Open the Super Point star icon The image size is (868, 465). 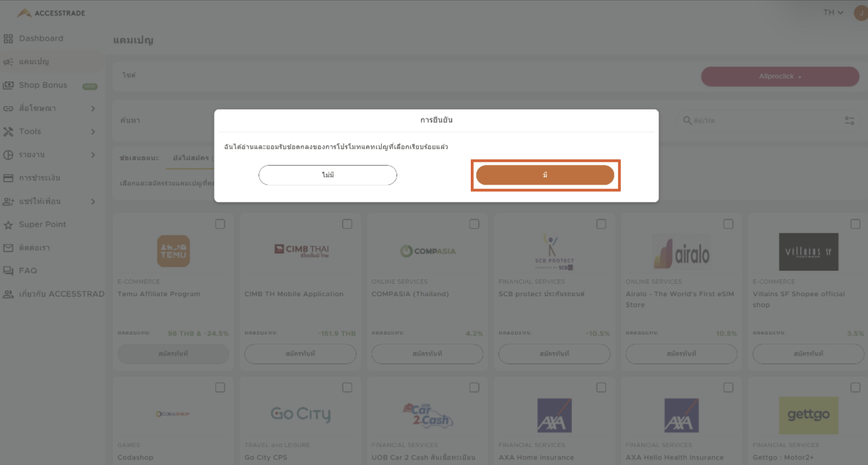pos(8,225)
